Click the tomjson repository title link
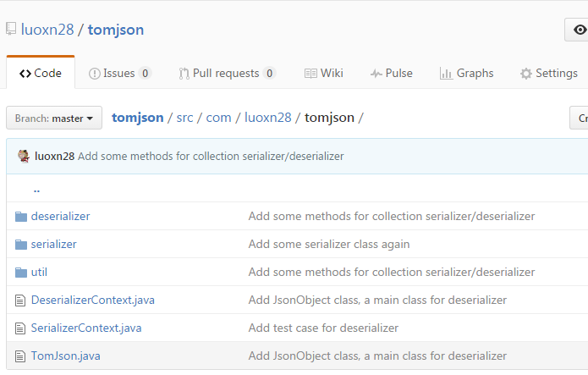This screenshot has width=588, height=375. point(116,30)
